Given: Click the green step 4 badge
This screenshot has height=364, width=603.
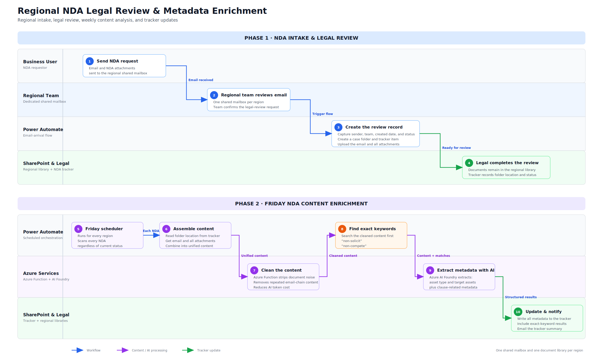Looking at the screenshot, I should [469, 163].
